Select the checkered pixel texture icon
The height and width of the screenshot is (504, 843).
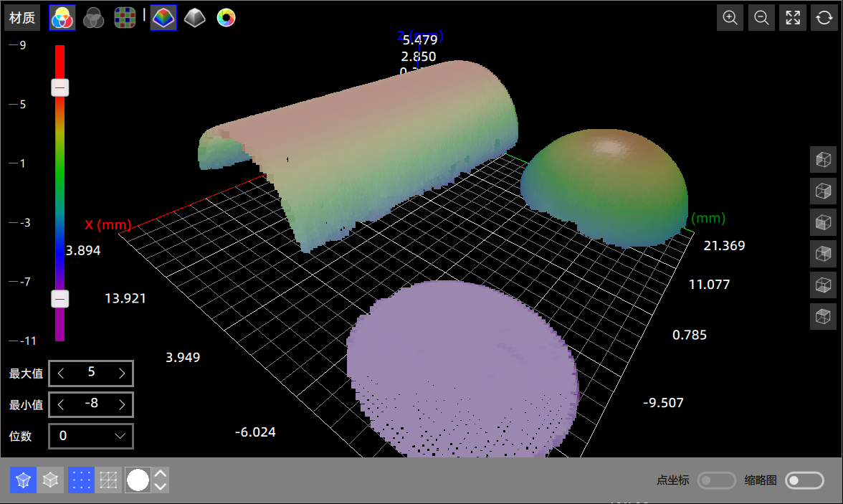click(125, 18)
